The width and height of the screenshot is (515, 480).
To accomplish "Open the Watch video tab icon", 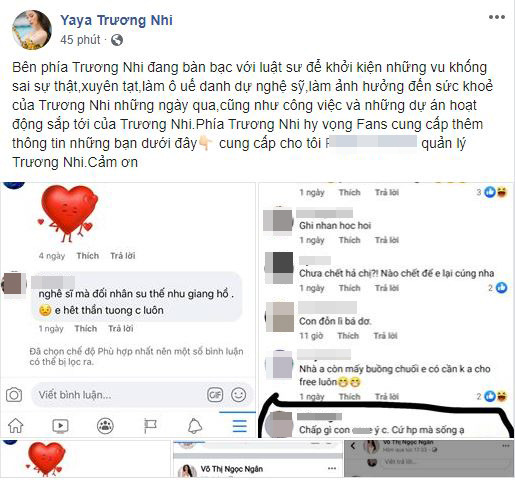I will [x=60, y=426].
